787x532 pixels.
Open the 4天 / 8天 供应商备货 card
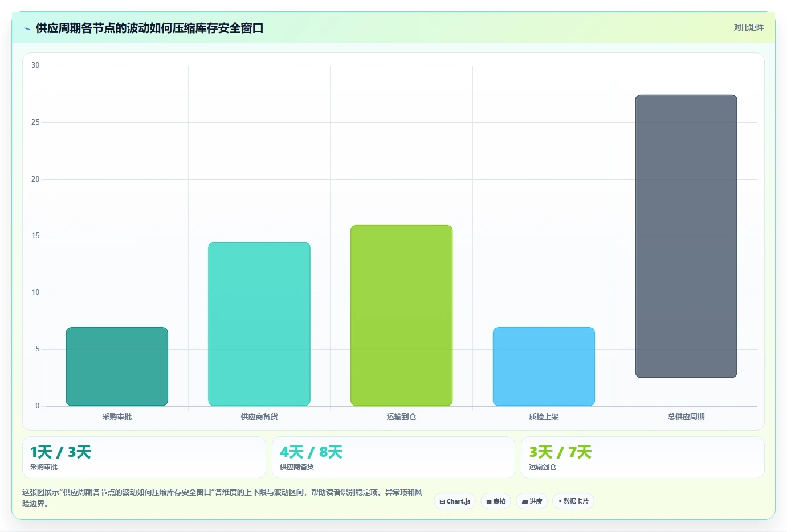click(x=393, y=457)
